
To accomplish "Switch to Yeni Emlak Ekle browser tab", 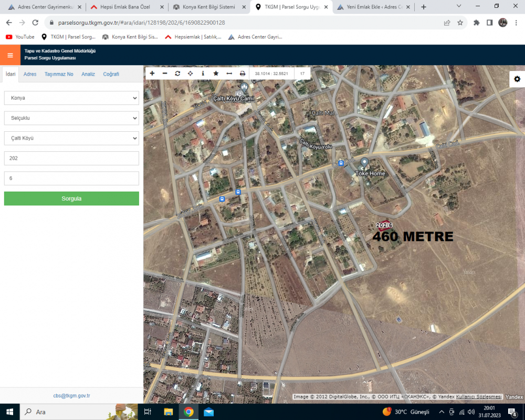I will point(374,7).
